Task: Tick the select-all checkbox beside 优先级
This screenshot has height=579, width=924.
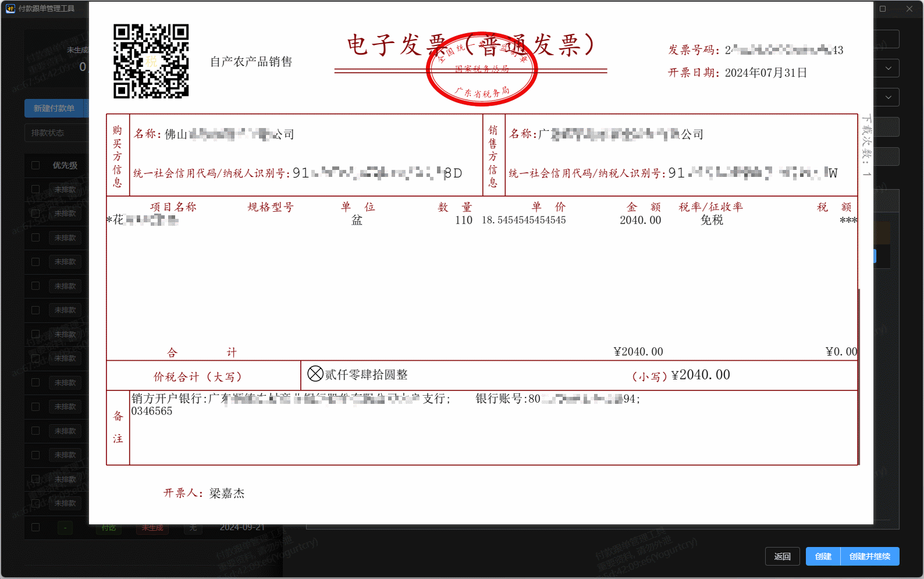Action: pos(35,165)
